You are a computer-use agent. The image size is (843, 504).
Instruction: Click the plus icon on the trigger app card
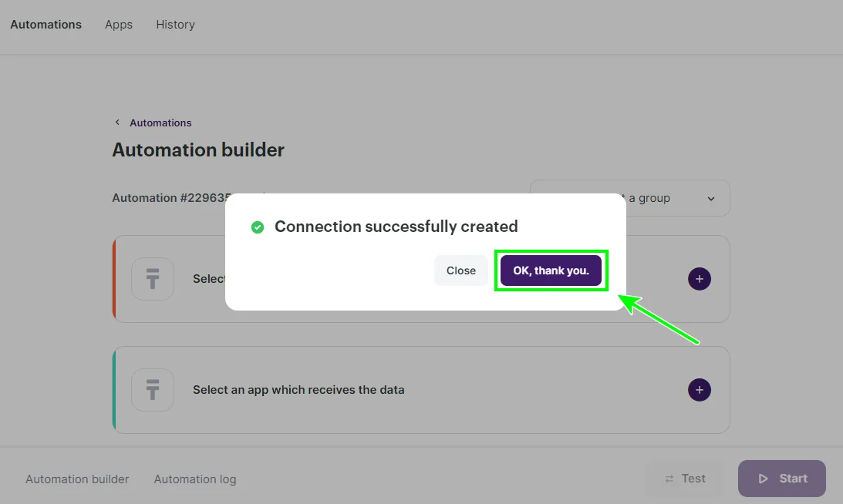coord(699,279)
